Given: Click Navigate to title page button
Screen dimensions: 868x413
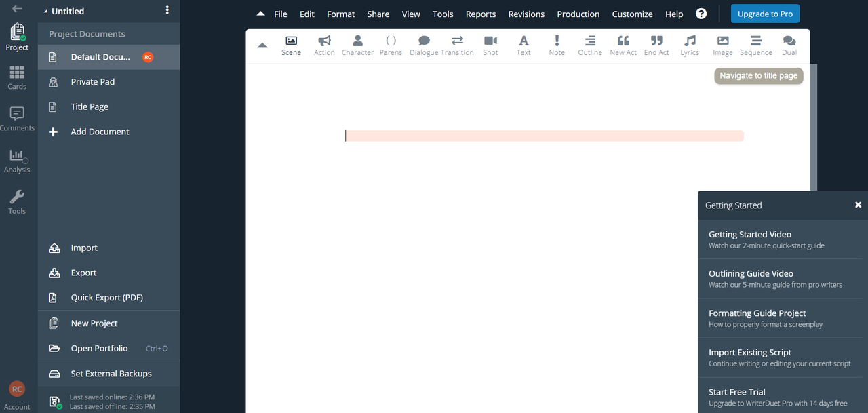Looking at the screenshot, I should pyautogui.click(x=759, y=76).
